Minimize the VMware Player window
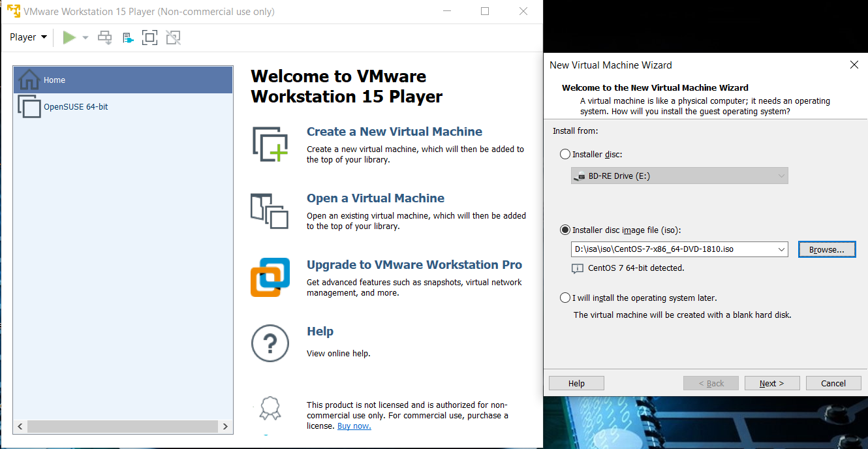Screen dimensions: 868x449 tap(446, 11)
